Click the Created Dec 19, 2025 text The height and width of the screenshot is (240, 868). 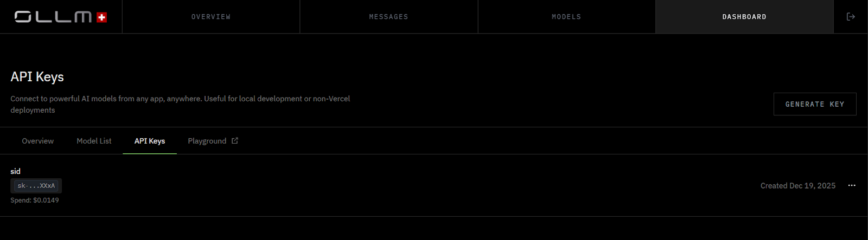pos(797,185)
